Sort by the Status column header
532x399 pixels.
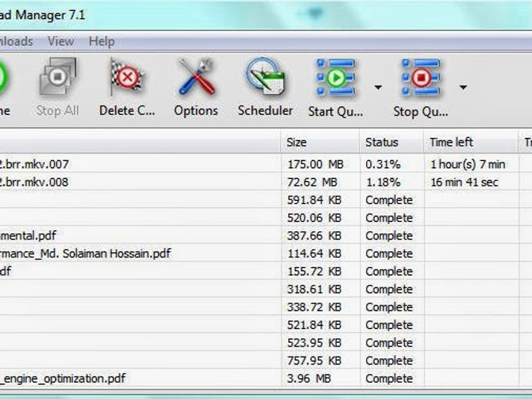392,142
